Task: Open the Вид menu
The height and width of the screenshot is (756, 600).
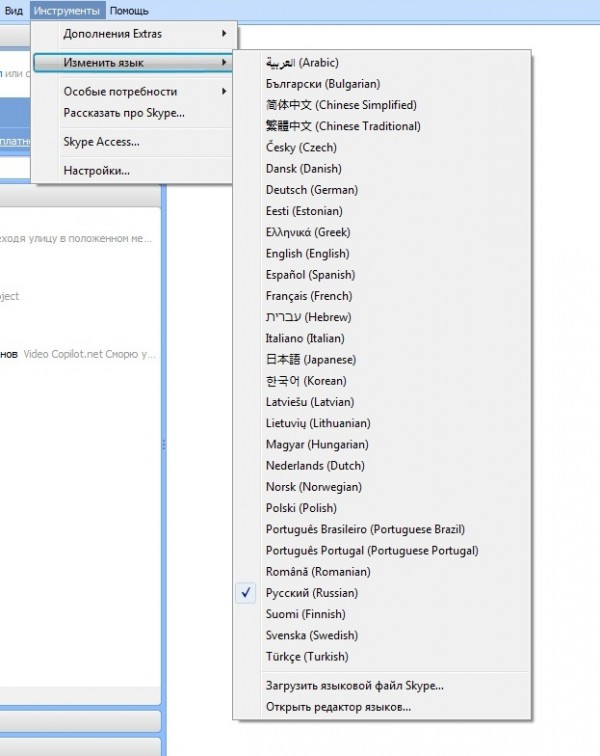Action: click(x=14, y=10)
